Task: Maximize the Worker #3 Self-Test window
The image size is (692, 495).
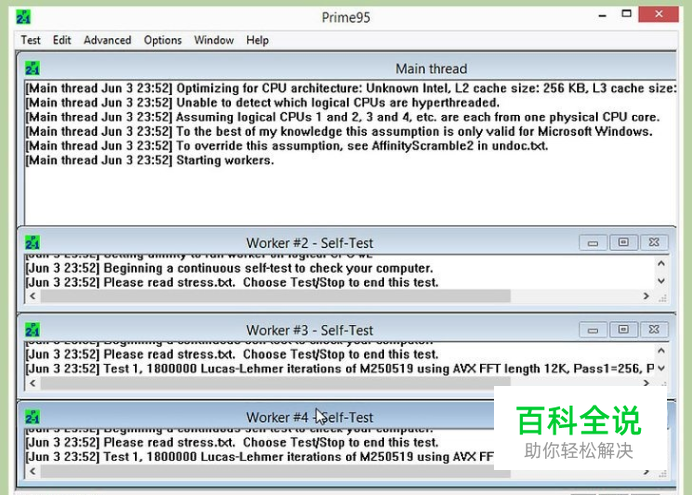Action: [623, 330]
